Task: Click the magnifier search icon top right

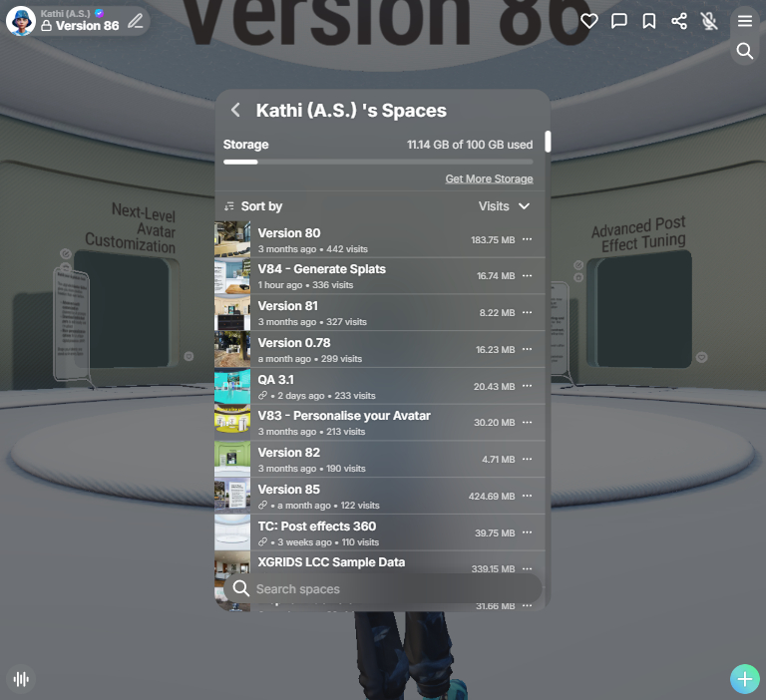Action: tap(745, 51)
